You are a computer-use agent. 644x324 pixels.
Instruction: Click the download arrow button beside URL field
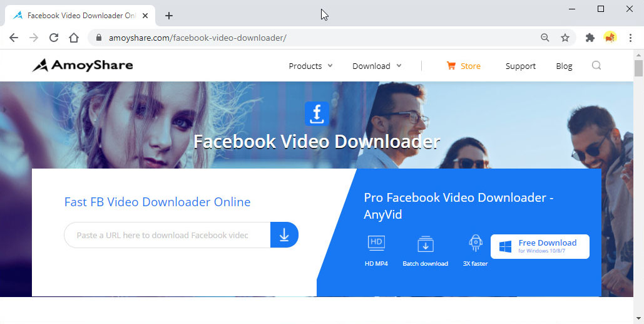point(284,235)
